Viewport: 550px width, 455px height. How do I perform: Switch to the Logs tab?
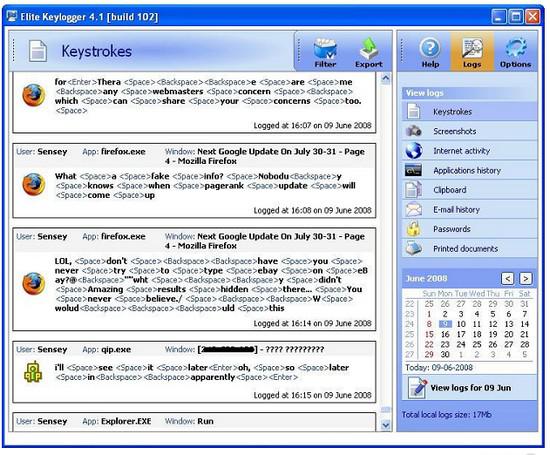click(x=472, y=52)
